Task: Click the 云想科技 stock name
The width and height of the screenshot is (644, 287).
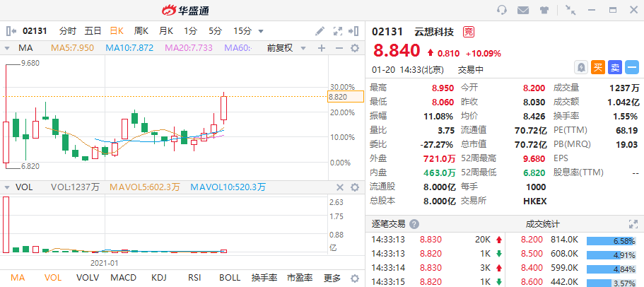Action: tap(434, 32)
